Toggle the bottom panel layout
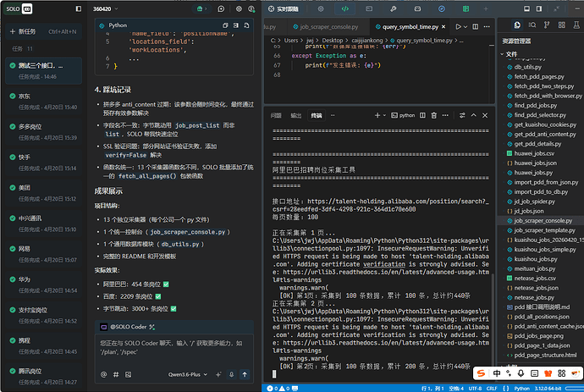Image resolution: width=584 pixels, height=392 pixels. 526,8
